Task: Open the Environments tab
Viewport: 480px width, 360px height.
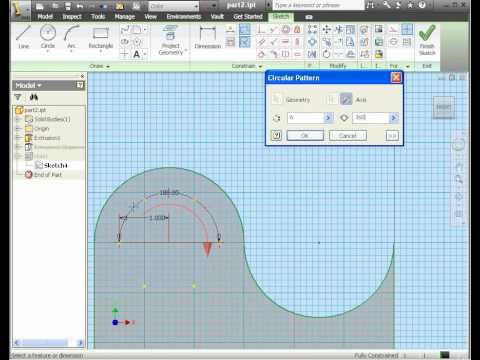Action: [184, 17]
